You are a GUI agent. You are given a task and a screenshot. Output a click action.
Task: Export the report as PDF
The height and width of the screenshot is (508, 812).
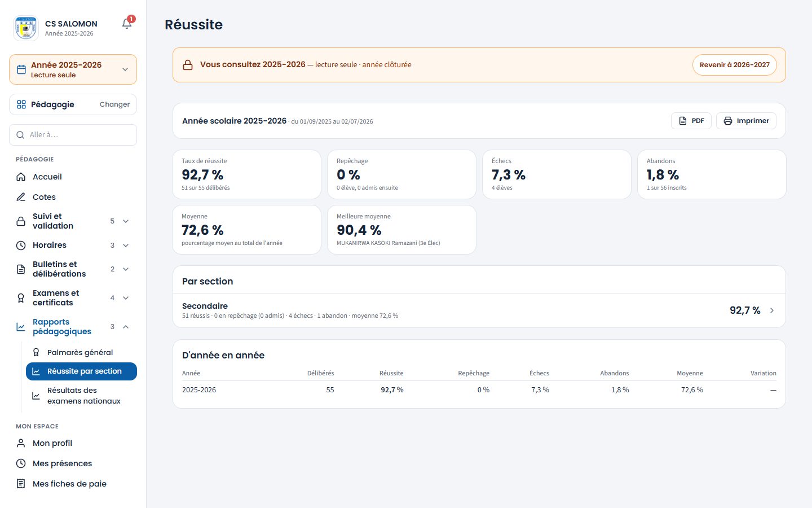(x=691, y=121)
